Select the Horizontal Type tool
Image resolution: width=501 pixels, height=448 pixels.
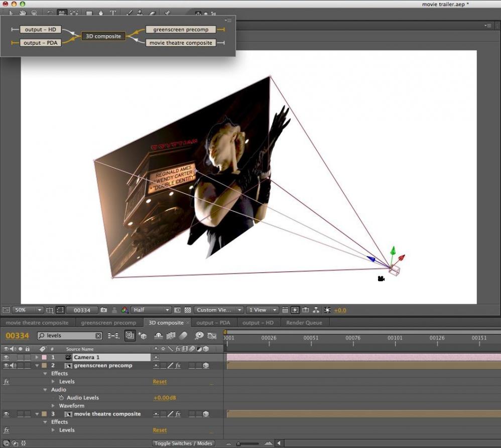pyautogui.click(x=113, y=13)
